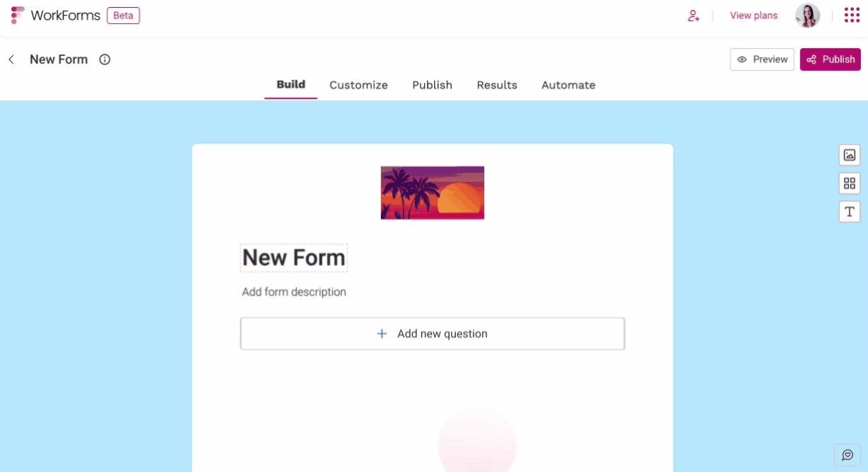Switch to the Publish tab
The image size is (868, 472).
433,85
